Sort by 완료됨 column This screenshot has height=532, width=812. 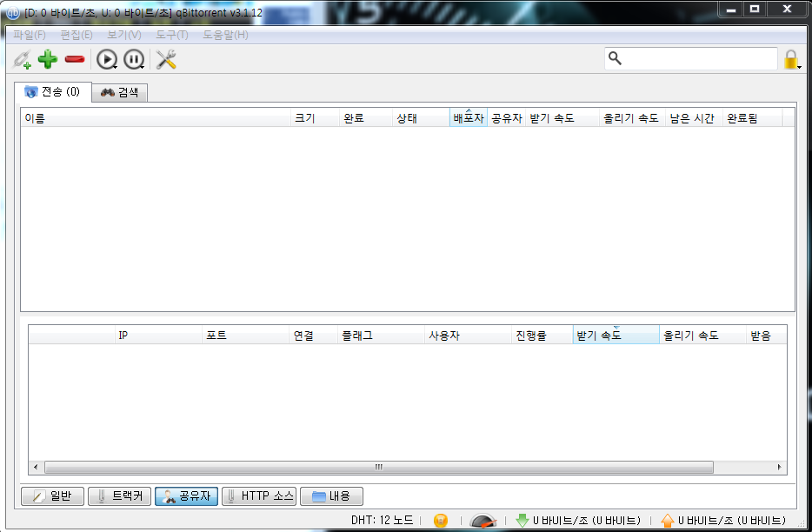(x=752, y=118)
